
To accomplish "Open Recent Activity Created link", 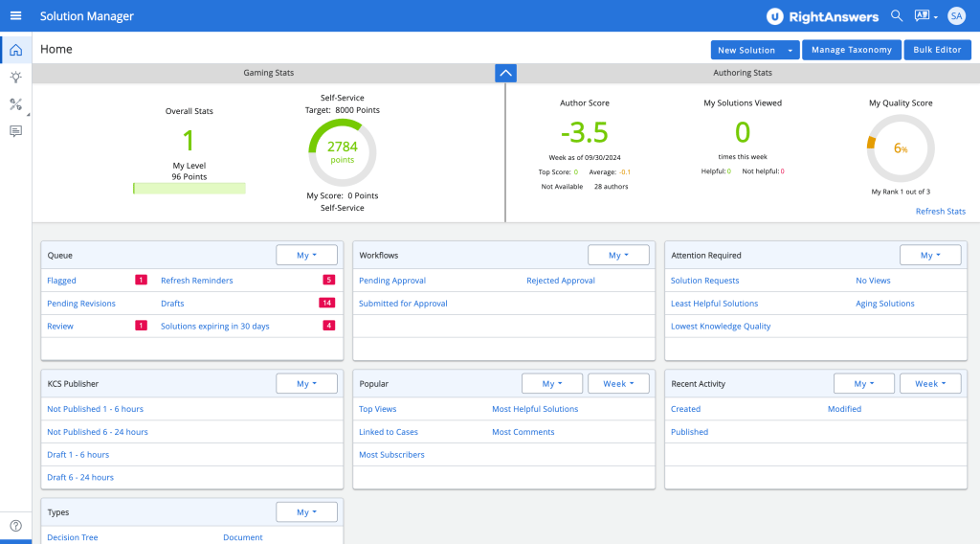I will (x=685, y=409).
